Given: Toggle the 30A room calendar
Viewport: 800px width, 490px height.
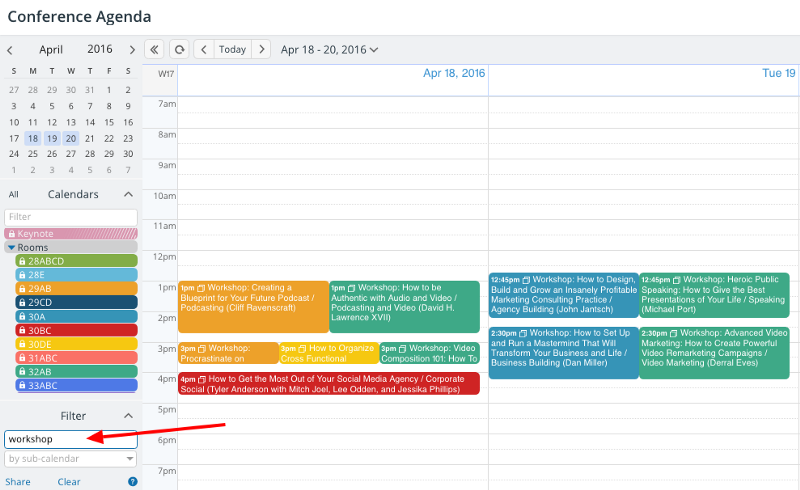Looking at the screenshot, I should point(77,316).
